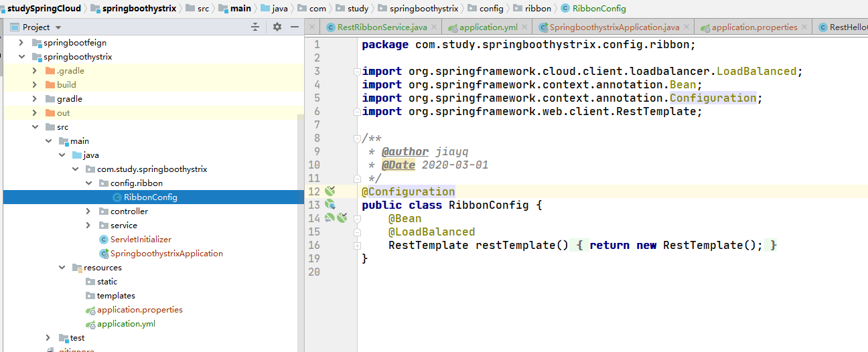Close the application.properties tab
Screen dimensions: 868x352
(805, 27)
